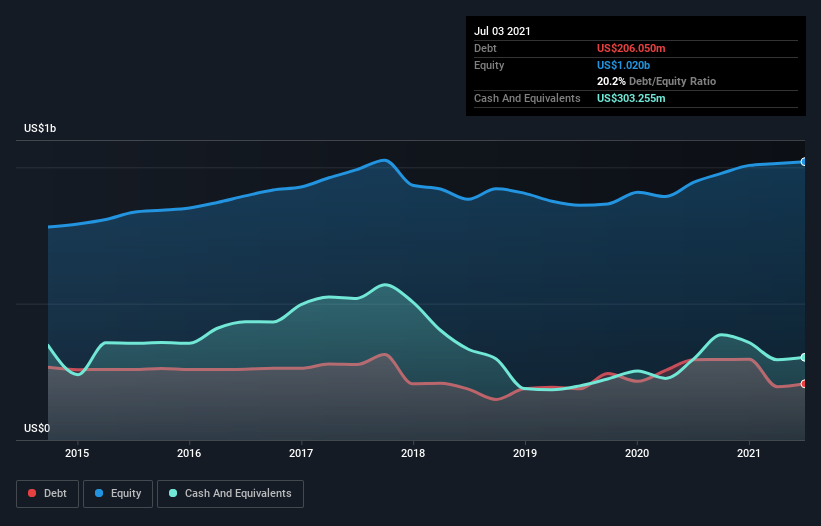Toggle the Debt legend button
This screenshot has height=526, width=821.
point(47,494)
